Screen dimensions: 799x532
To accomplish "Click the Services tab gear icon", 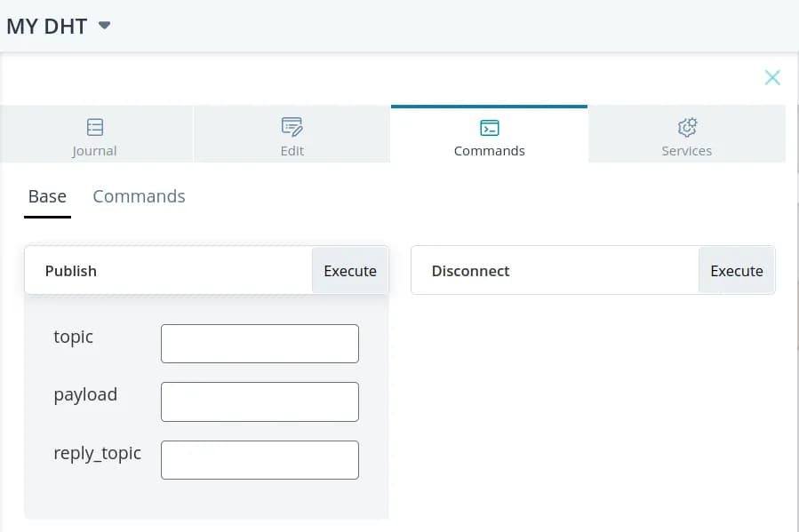I will (x=686, y=126).
